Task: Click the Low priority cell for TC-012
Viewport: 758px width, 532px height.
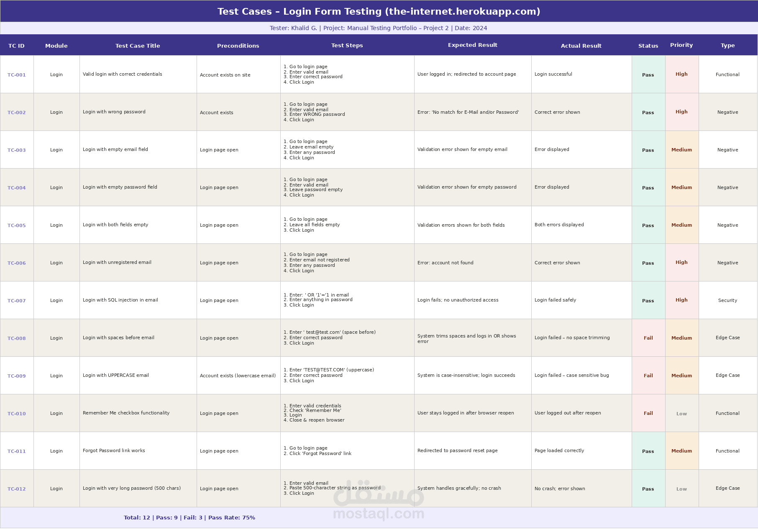Action: [x=682, y=489]
